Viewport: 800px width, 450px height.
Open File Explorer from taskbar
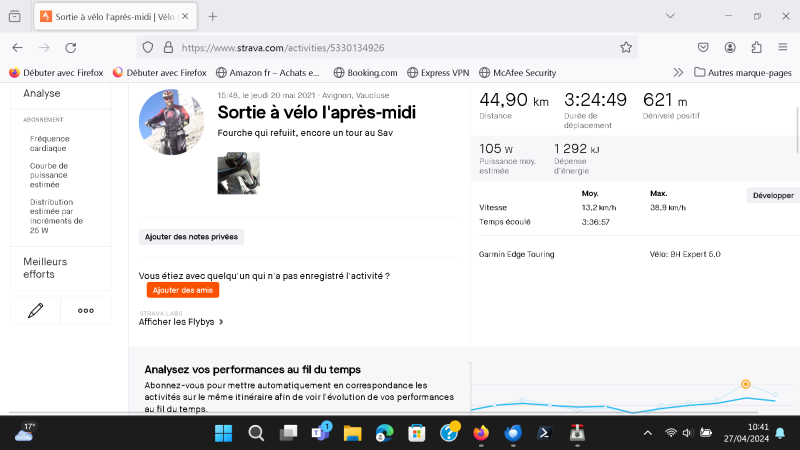tap(352, 433)
